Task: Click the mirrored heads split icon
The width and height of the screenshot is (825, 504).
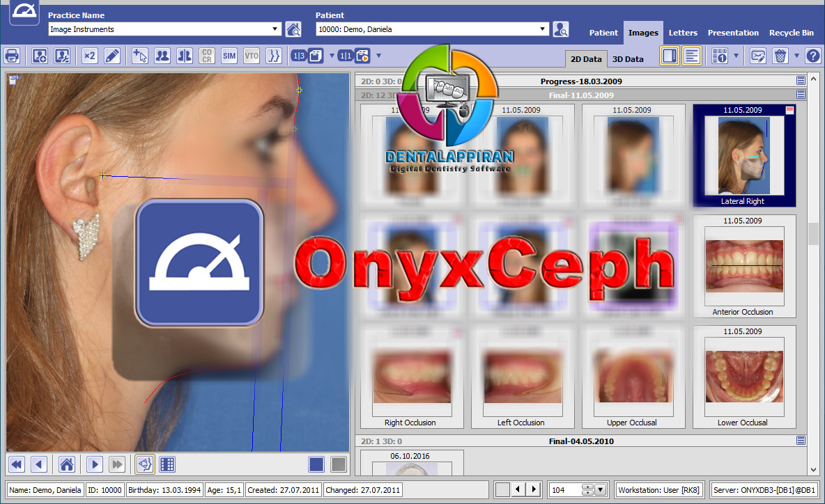Action: click(x=184, y=56)
